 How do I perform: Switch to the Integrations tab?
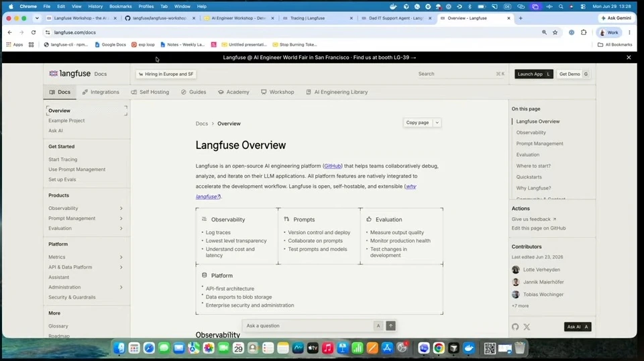pyautogui.click(x=101, y=92)
